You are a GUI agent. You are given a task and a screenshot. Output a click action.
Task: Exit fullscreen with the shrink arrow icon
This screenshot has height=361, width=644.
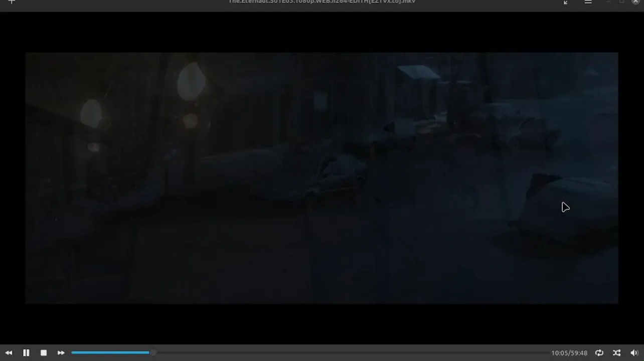coord(566,2)
